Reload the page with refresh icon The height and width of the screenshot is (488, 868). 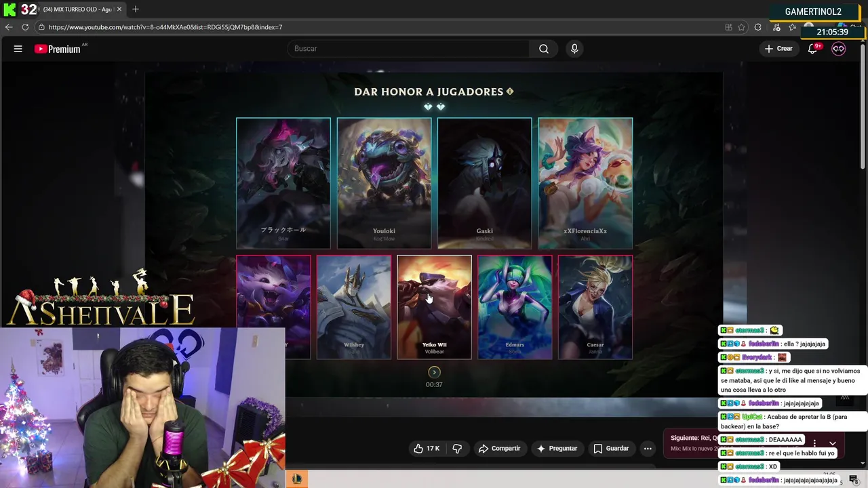point(25,27)
